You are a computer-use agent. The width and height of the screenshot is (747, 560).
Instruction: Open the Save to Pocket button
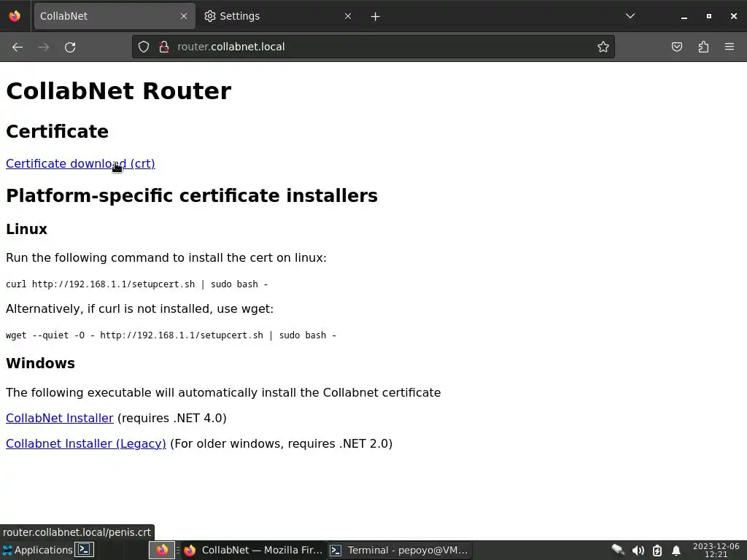pyautogui.click(x=677, y=47)
